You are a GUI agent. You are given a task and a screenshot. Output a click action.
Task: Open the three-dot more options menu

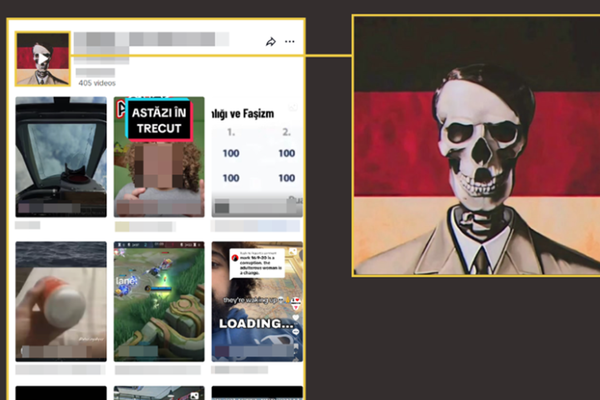coord(290,42)
